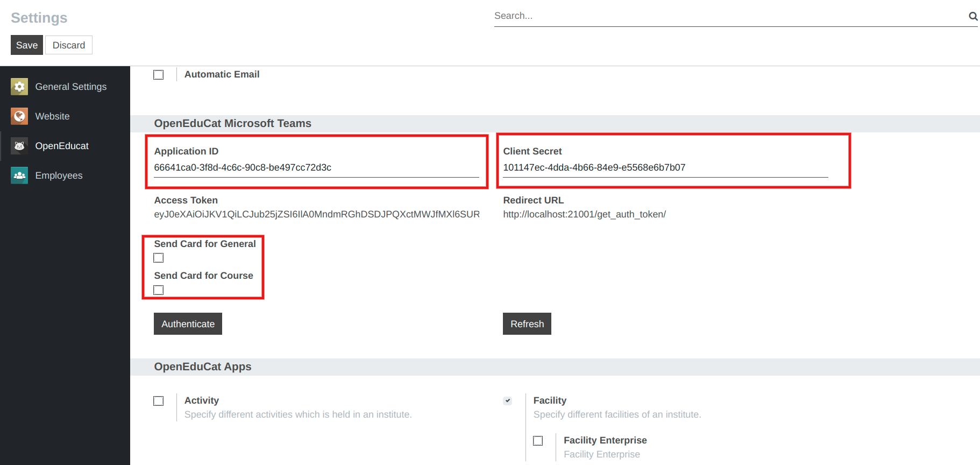Click into the Application ID field

[x=316, y=167]
